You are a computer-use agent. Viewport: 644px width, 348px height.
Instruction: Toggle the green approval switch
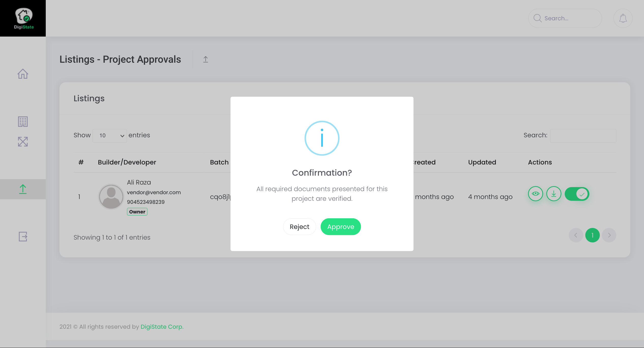577,194
